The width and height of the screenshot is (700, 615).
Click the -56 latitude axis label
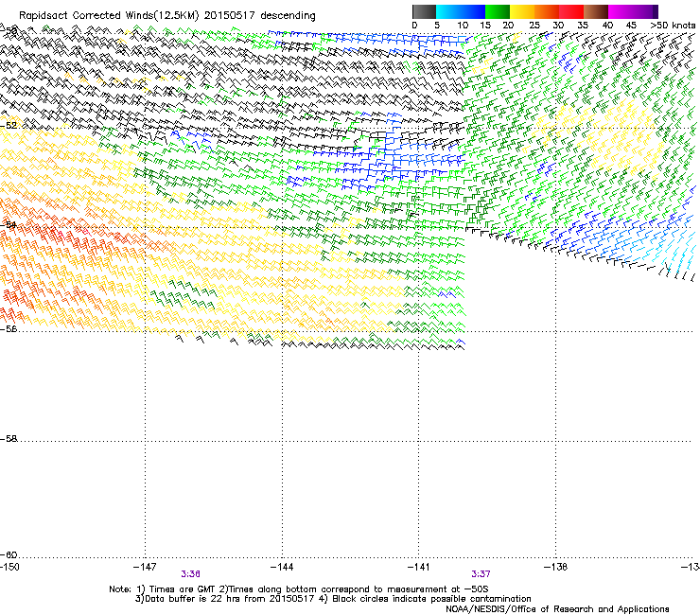(x=9, y=328)
